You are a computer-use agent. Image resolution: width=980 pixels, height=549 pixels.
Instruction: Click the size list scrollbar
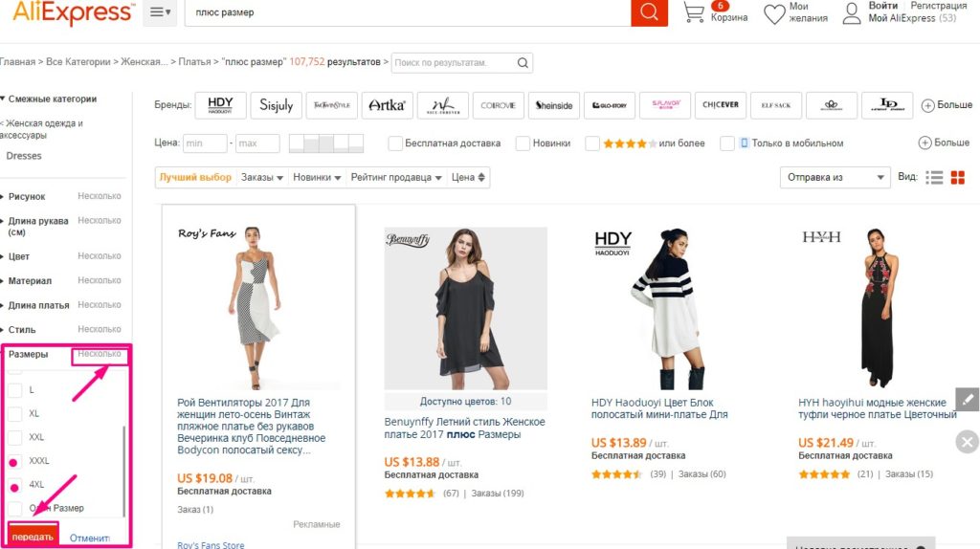[123, 471]
